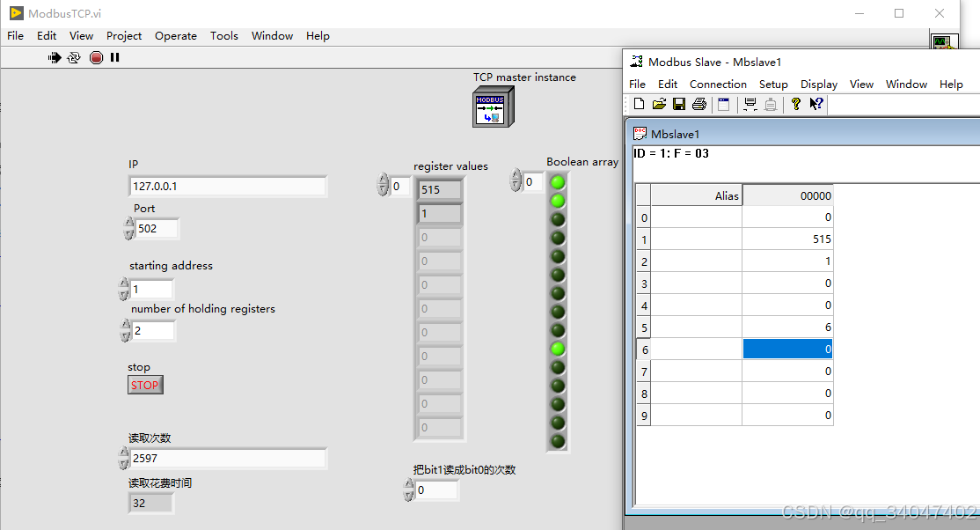
Task: Open a saved file in Modbus Slave toolbar
Action: click(659, 104)
